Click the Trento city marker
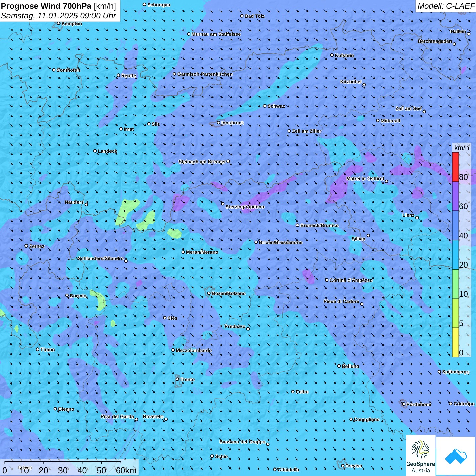The image size is (476, 476). pyautogui.click(x=177, y=379)
